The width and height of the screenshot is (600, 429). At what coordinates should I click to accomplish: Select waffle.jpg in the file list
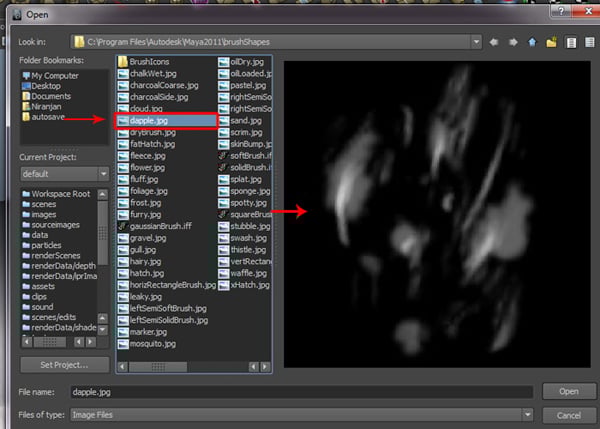click(x=243, y=273)
